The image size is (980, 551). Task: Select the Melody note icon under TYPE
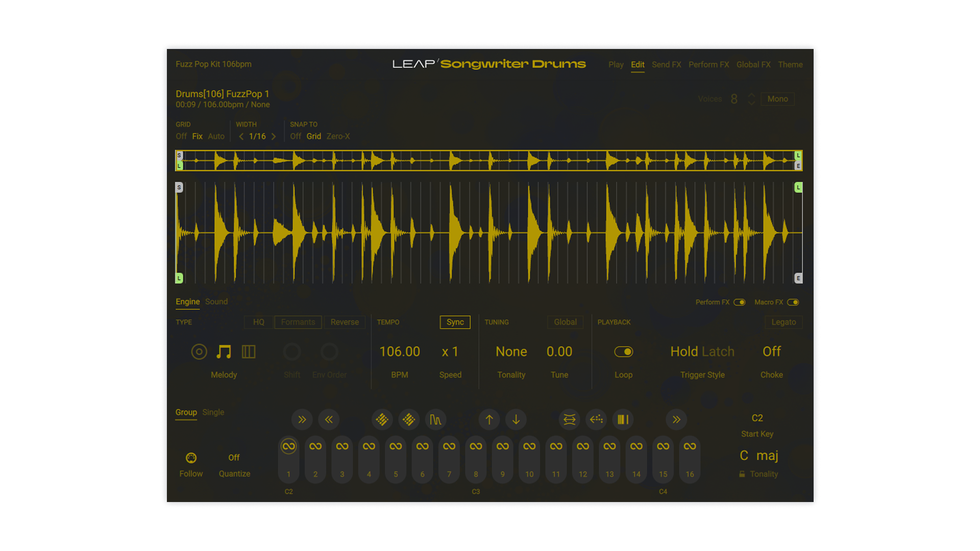tap(223, 352)
